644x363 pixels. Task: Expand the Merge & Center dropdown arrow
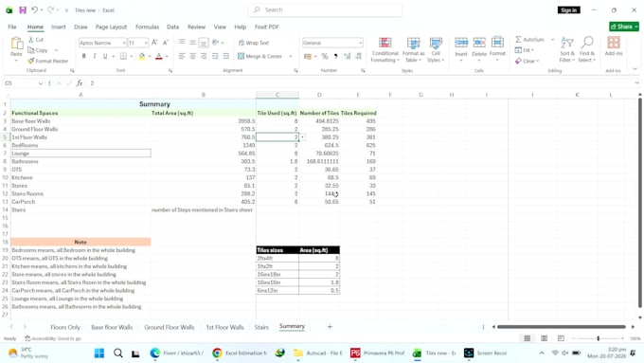click(x=291, y=56)
